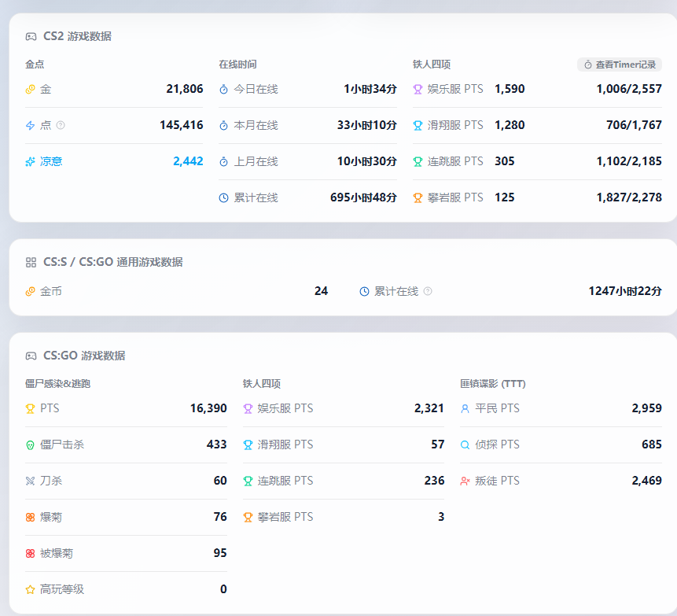The image size is (677, 616).
Task: Click the 金 value 21,806
Action: click(x=184, y=89)
